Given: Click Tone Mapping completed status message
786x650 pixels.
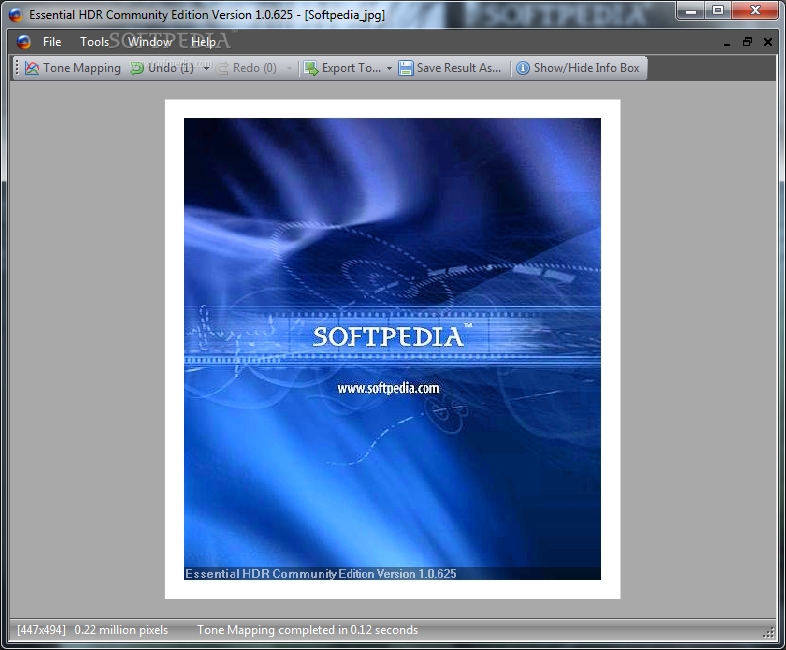Looking at the screenshot, I should [x=307, y=630].
